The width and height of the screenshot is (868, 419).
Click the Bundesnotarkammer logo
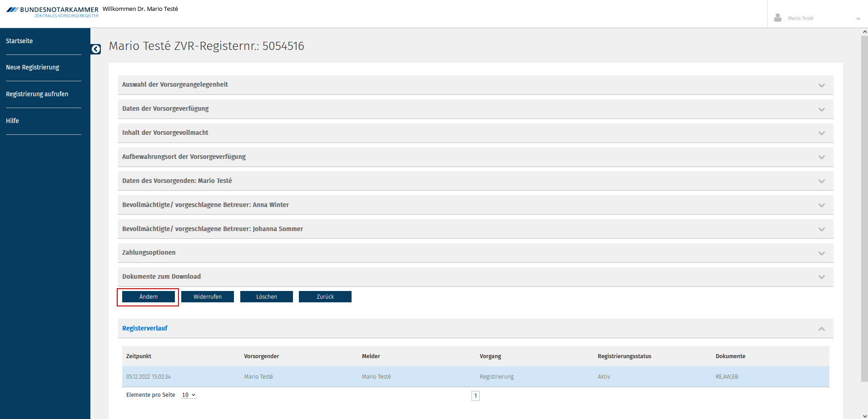click(x=52, y=12)
